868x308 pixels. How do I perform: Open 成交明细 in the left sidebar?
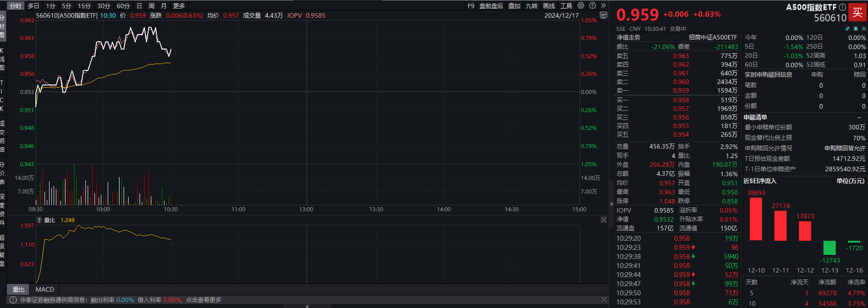(2, 136)
